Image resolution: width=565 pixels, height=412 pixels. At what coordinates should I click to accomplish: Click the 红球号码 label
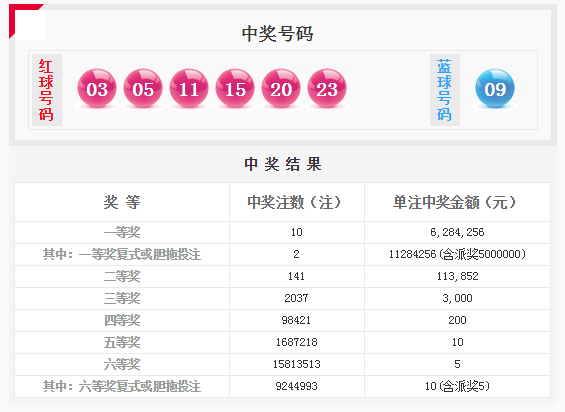46,90
